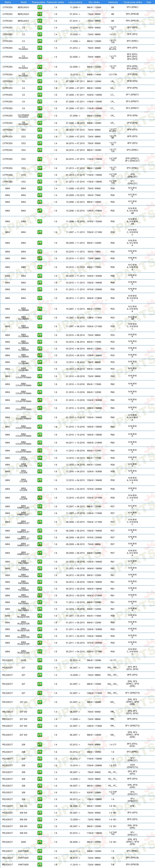Click fuel icon in Peugeot 308 CC row
155x868 pixels.
pyautogui.click(x=40, y=806)
